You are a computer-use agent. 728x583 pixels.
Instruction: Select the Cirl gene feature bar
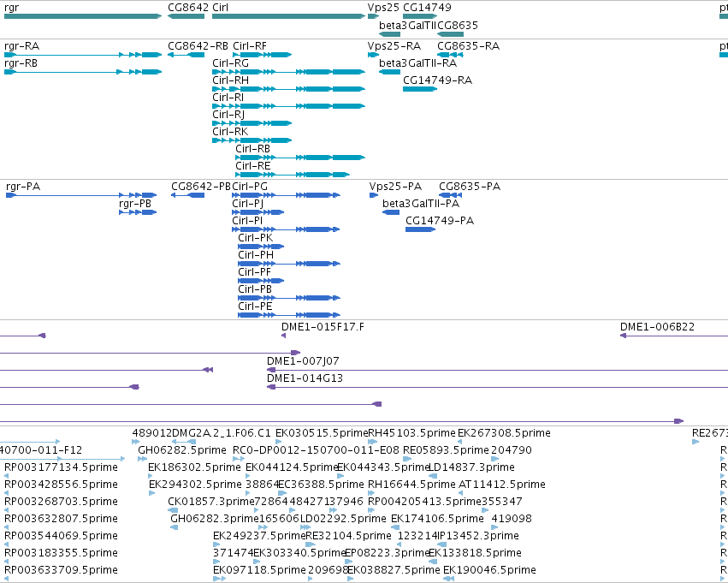pos(288,16)
